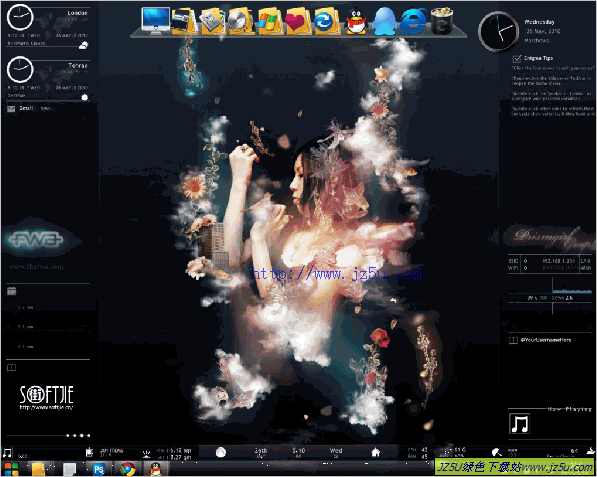Click the Tehran world clock face
Image resolution: width=597 pixels, height=477 pixels.
point(20,69)
